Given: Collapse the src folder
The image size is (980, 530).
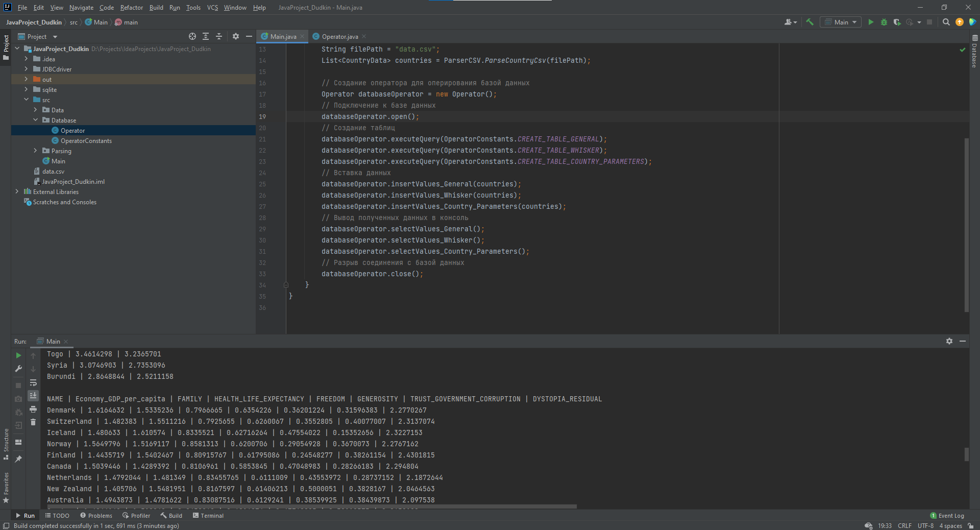Looking at the screenshot, I should coord(26,100).
